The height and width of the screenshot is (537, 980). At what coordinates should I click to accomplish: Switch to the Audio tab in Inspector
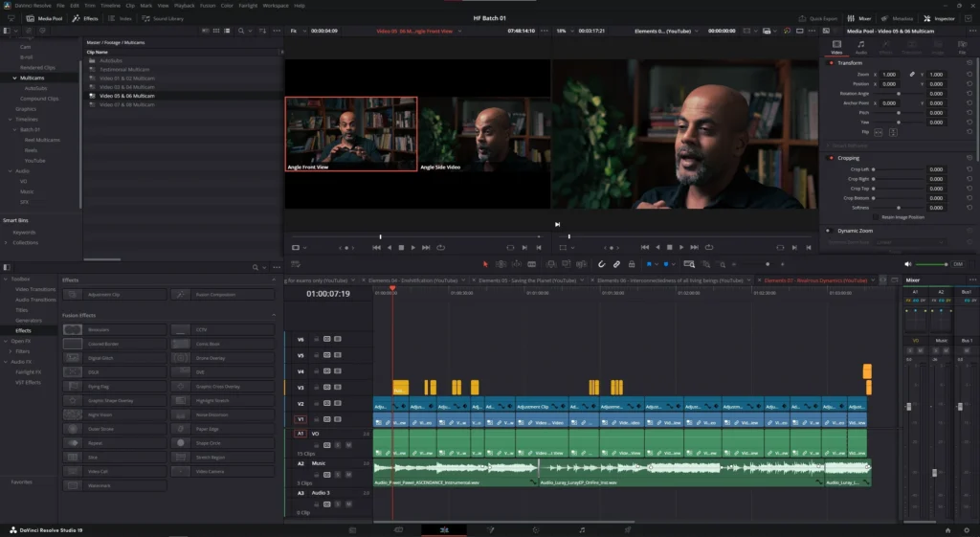tap(860, 47)
